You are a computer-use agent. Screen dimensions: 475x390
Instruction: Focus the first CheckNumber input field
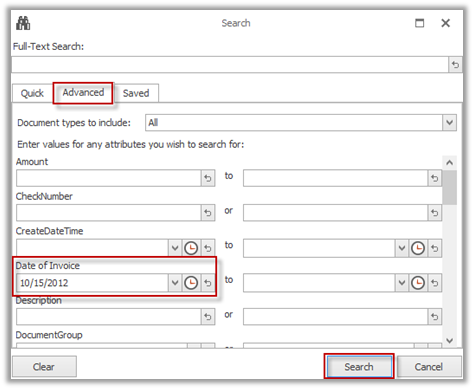tap(109, 213)
